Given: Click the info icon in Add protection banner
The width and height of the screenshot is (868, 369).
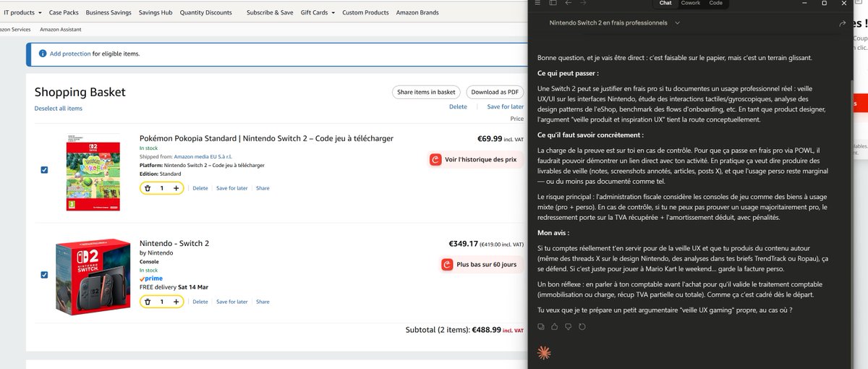Looking at the screenshot, I should (42, 54).
